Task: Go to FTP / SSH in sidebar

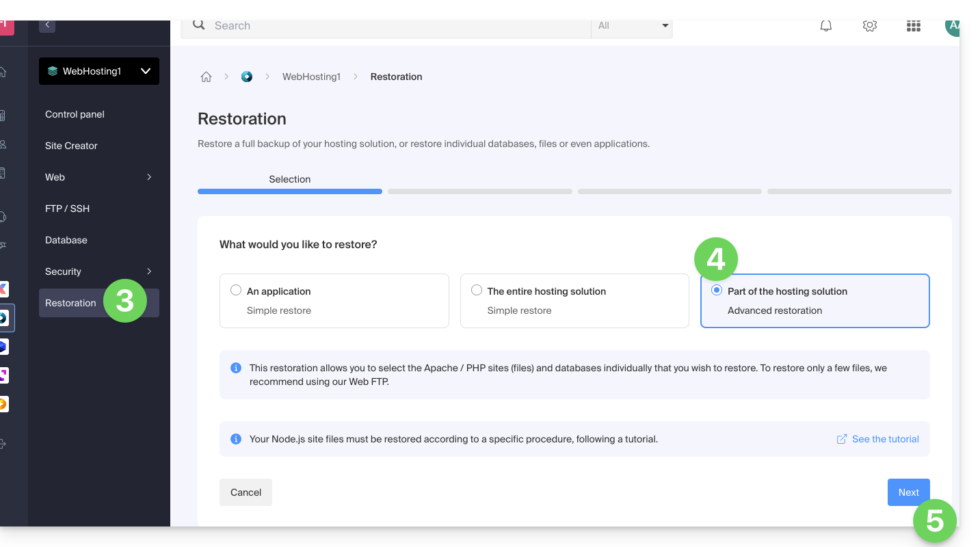Action: 68,209
